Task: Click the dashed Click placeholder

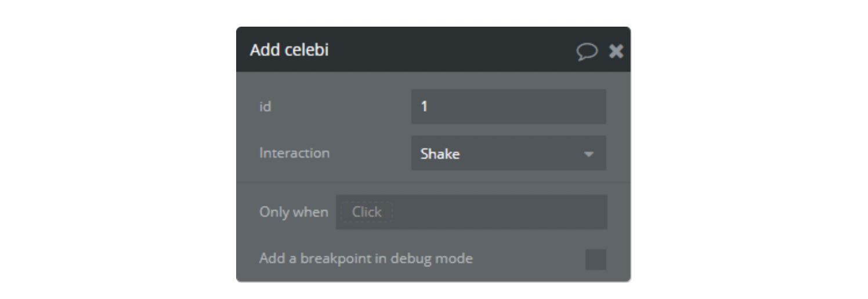Action: pyautogui.click(x=367, y=212)
